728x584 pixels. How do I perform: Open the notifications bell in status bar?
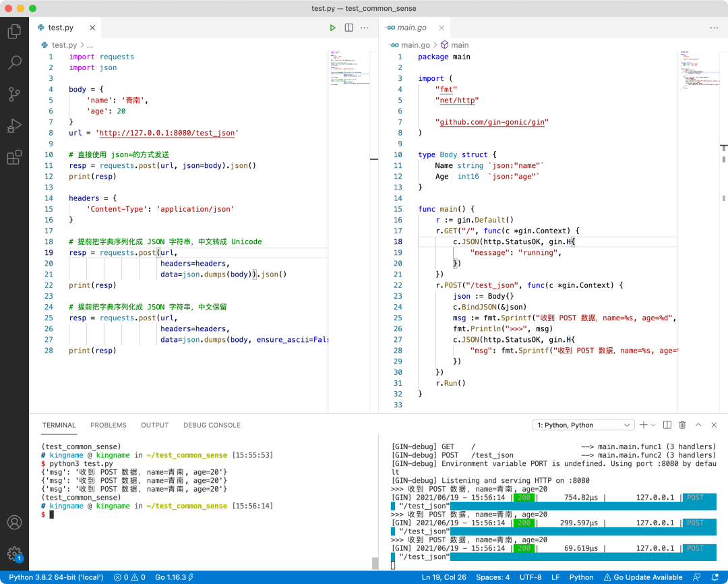pos(715,577)
